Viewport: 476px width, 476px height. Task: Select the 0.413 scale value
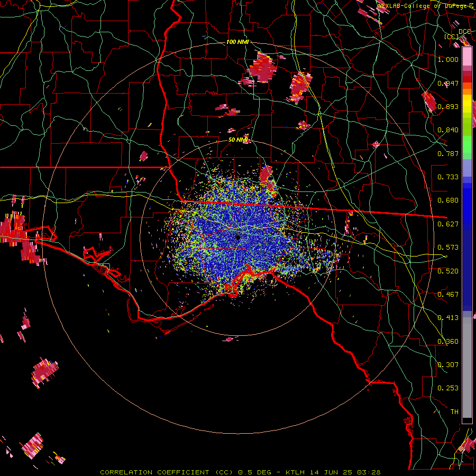pos(448,318)
